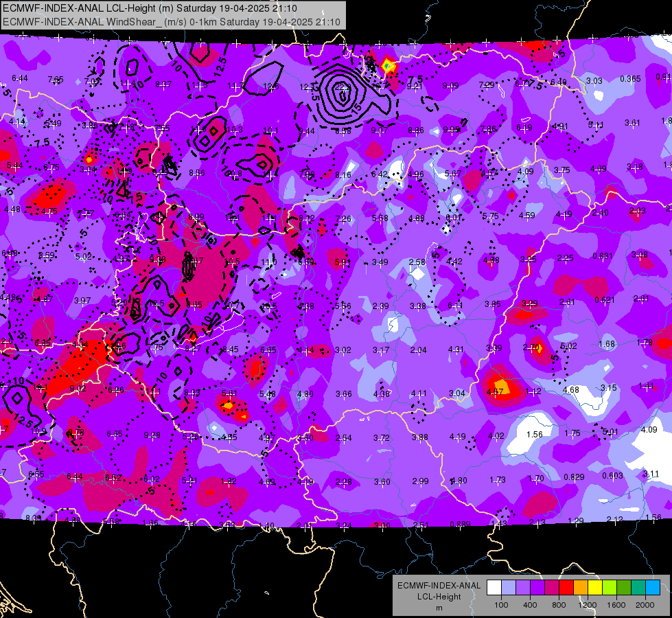Click the legend label '800'
This screenshot has width=672, height=618.
click(x=559, y=605)
